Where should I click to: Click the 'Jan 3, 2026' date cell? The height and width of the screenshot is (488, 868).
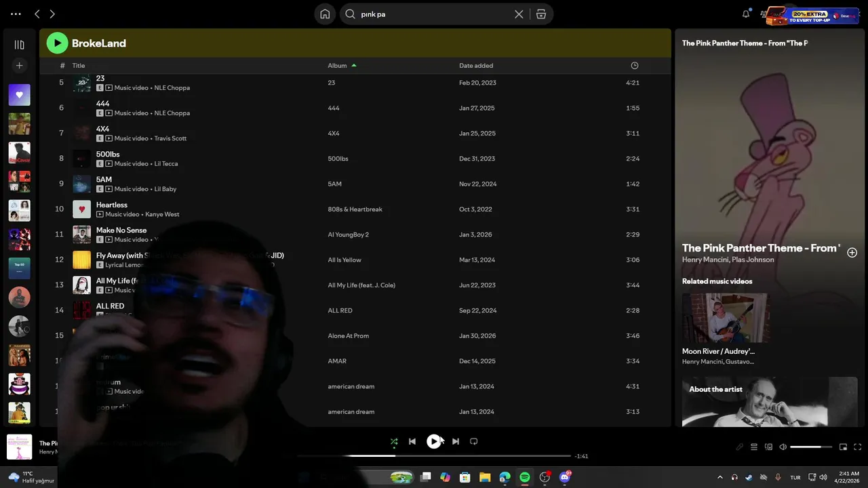[477, 235]
